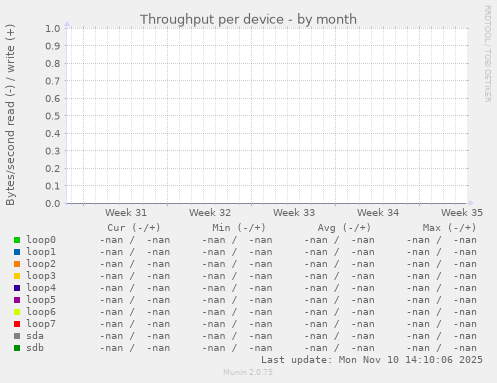Select the sda legend label

[35, 336]
